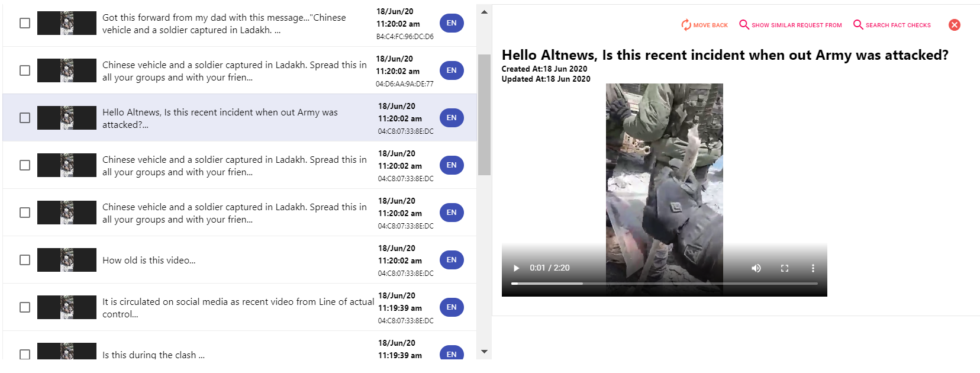The height and width of the screenshot is (373, 980).
Task: Open the thumbnail of 'Hello Altnews' request
Action: [67, 118]
